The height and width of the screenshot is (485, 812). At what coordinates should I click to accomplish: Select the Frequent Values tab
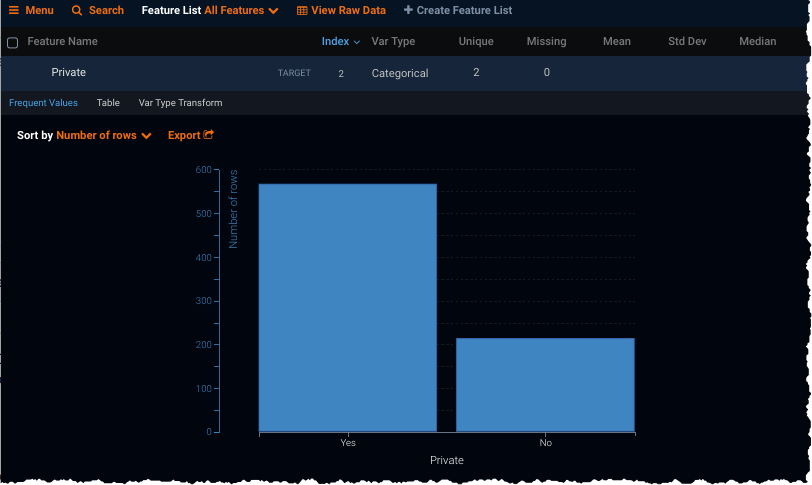pyautogui.click(x=43, y=103)
